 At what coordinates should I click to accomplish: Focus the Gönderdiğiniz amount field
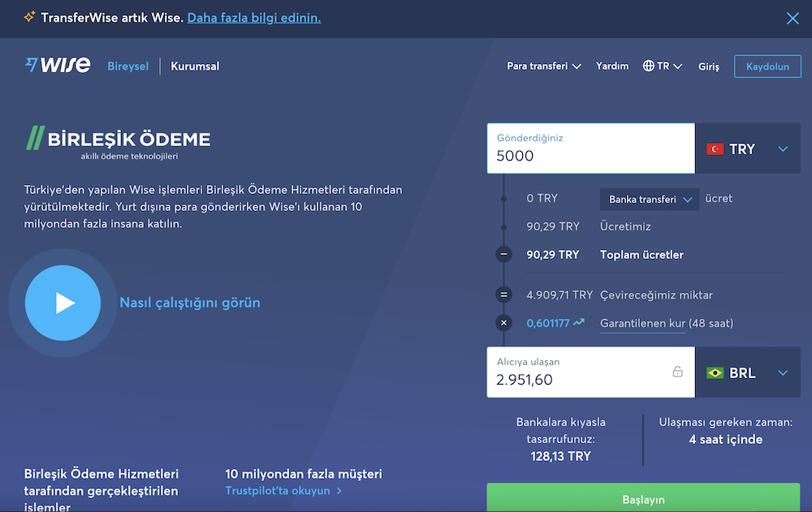point(591,148)
